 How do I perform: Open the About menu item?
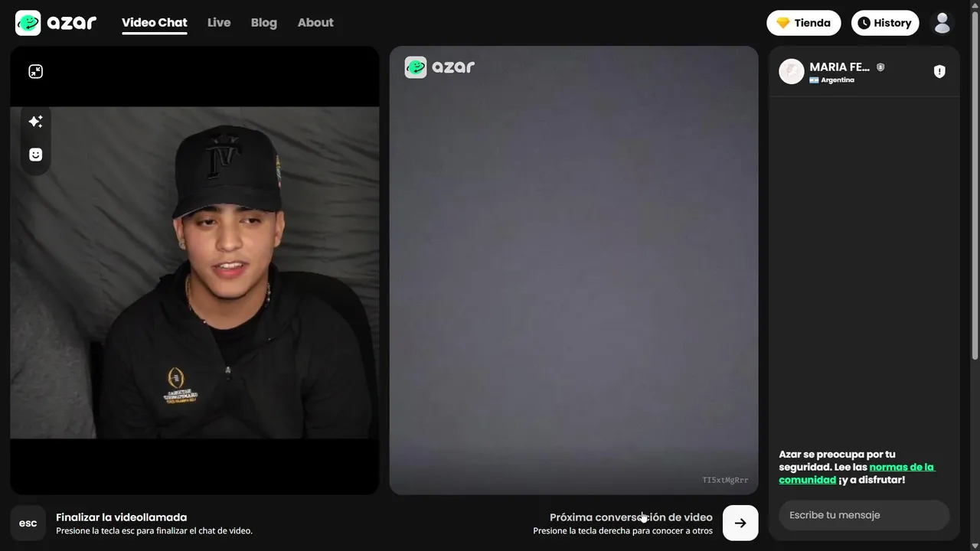point(315,23)
